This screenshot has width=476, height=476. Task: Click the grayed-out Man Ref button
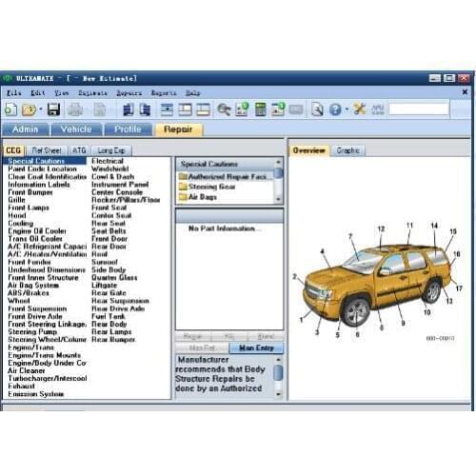pos(202,348)
